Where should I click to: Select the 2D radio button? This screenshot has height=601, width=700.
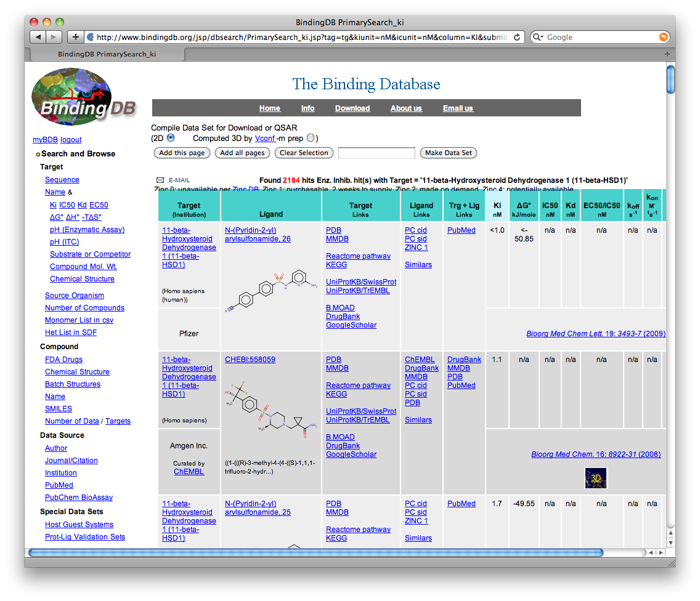[171, 138]
